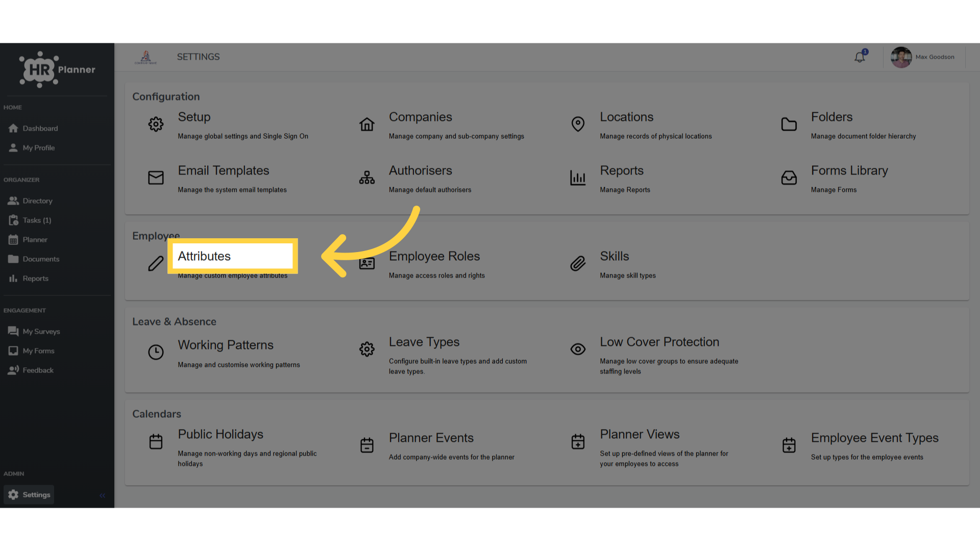Viewport: 980px width, 551px height.
Task: Click the Folders folder icon
Action: pyautogui.click(x=789, y=124)
